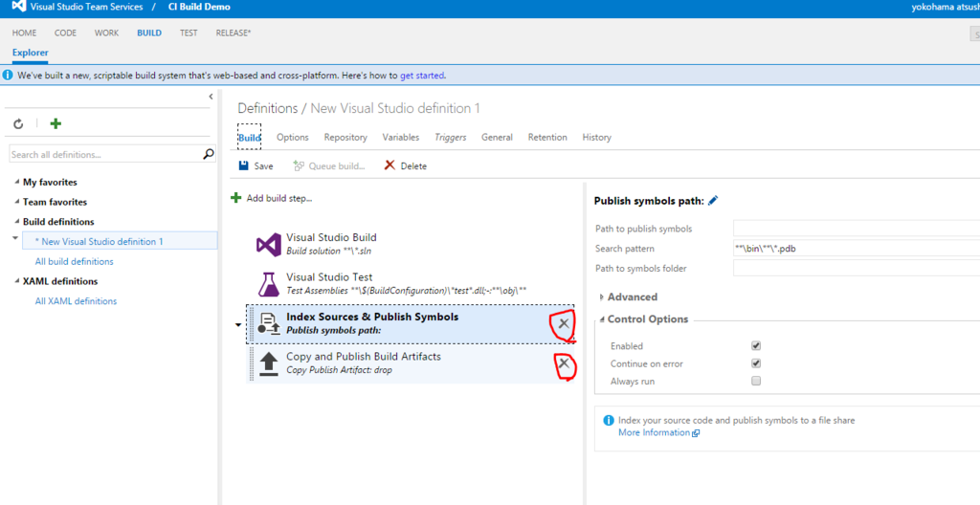The width and height of the screenshot is (980, 505).
Task: Click the Save button label
Action: coord(264,166)
